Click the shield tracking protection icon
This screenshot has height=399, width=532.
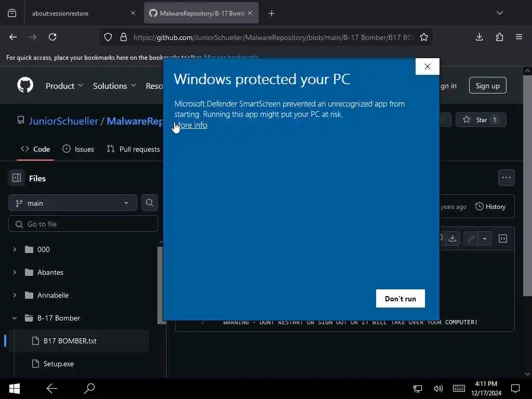[x=108, y=37]
